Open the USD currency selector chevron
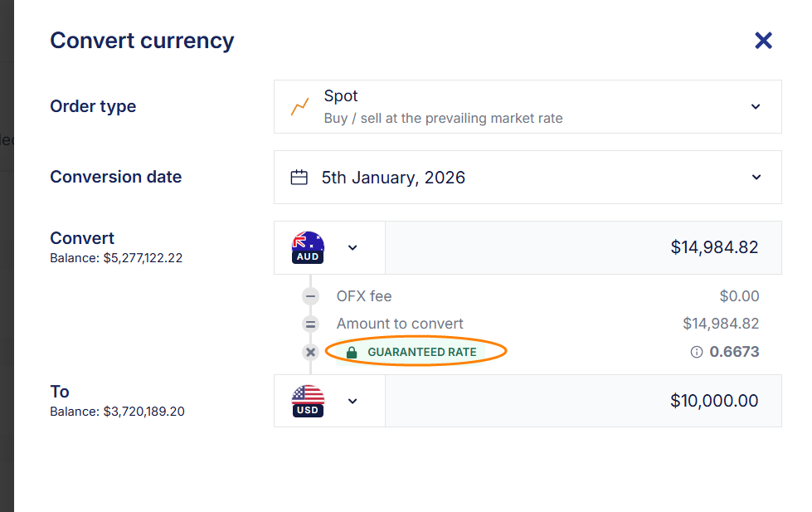This screenshot has height=512, width=812. click(x=352, y=400)
